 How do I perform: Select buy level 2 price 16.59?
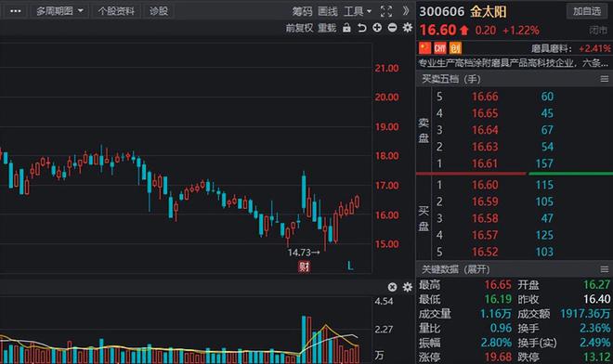[x=485, y=201]
